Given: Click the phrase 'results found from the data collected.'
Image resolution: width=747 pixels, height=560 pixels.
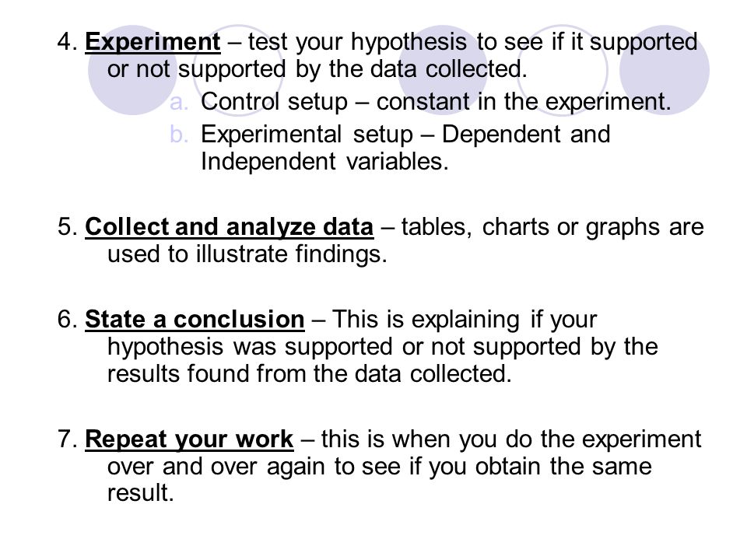Looking at the screenshot, I should click(309, 374).
